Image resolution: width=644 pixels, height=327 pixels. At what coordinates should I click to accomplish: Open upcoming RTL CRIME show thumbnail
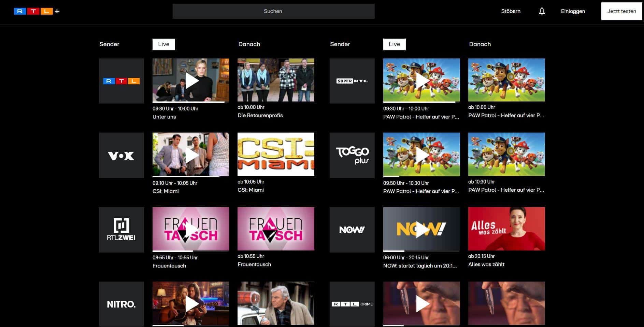click(506, 303)
